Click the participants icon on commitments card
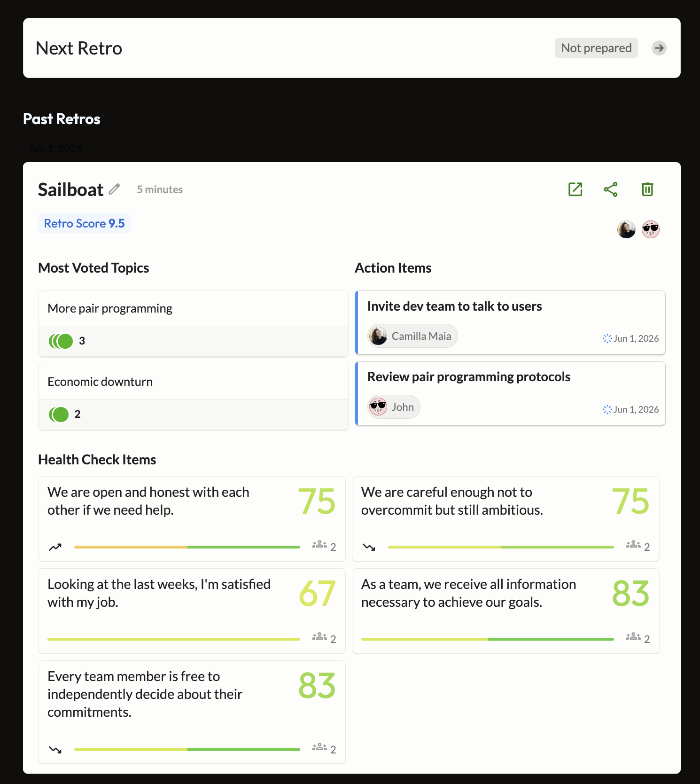Image resolution: width=700 pixels, height=784 pixels. tap(319, 747)
